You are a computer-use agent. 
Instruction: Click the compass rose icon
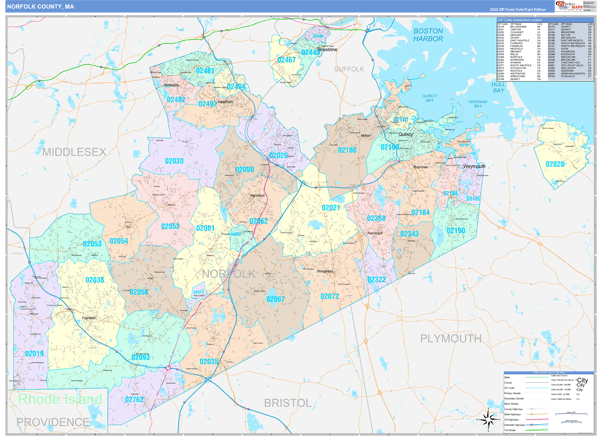pos(486,417)
